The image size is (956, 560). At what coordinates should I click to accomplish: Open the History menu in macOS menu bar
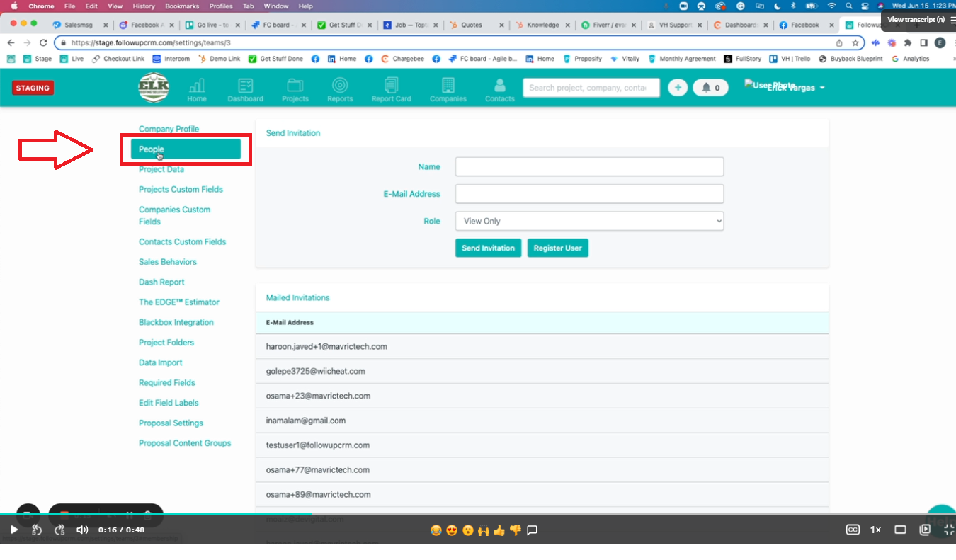144,6
